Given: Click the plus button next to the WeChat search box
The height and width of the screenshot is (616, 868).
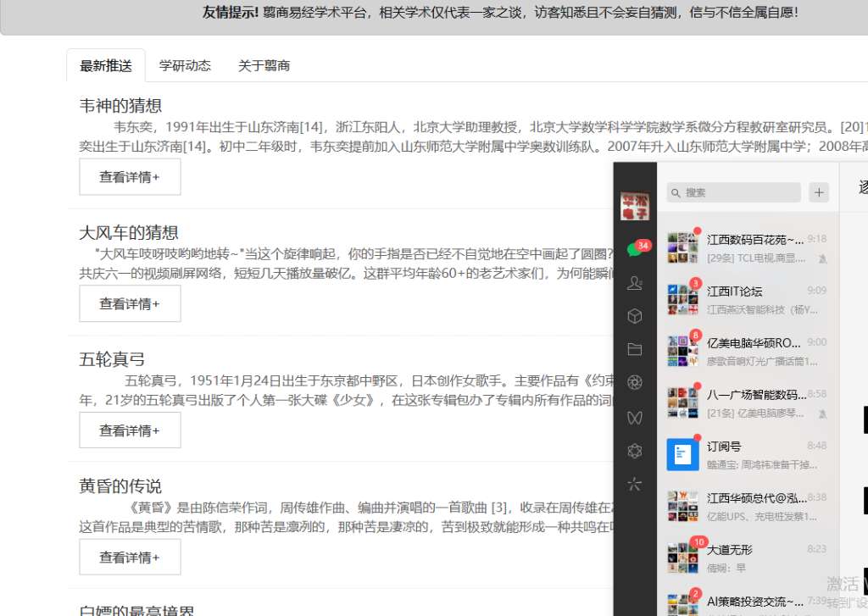Looking at the screenshot, I should 819,192.
